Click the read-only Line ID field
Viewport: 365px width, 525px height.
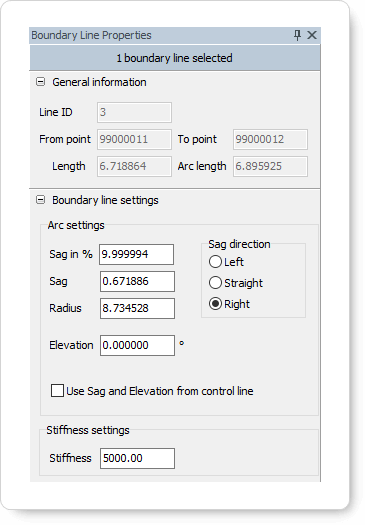point(135,112)
